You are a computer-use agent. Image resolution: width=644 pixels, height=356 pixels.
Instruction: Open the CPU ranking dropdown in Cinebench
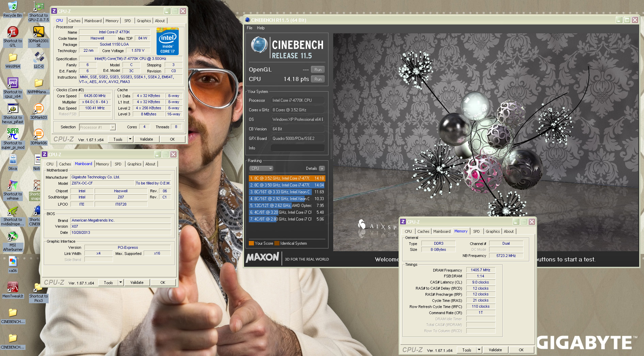click(261, 168)
